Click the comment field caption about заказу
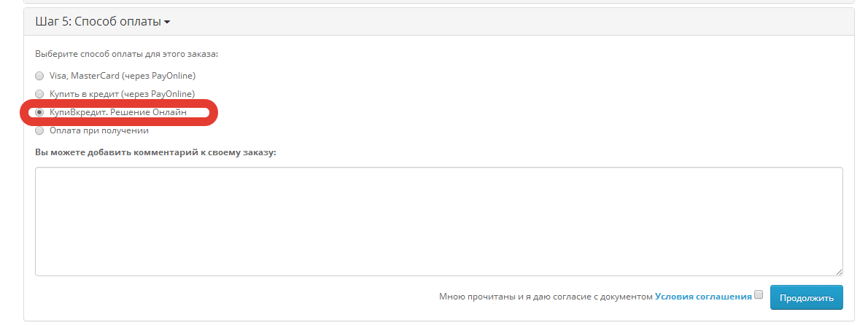This screenshot has width=868, height=325. pos(155,152)
